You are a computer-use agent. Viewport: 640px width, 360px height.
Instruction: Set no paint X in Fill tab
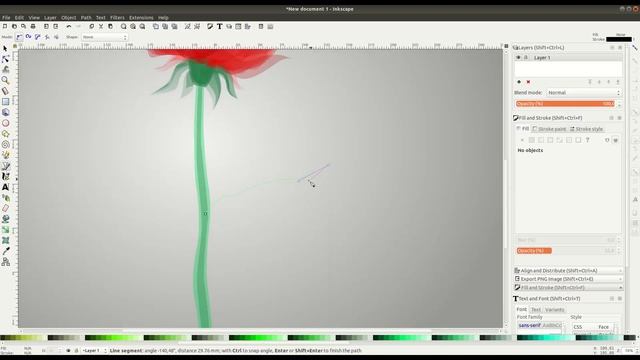point(522,140)
